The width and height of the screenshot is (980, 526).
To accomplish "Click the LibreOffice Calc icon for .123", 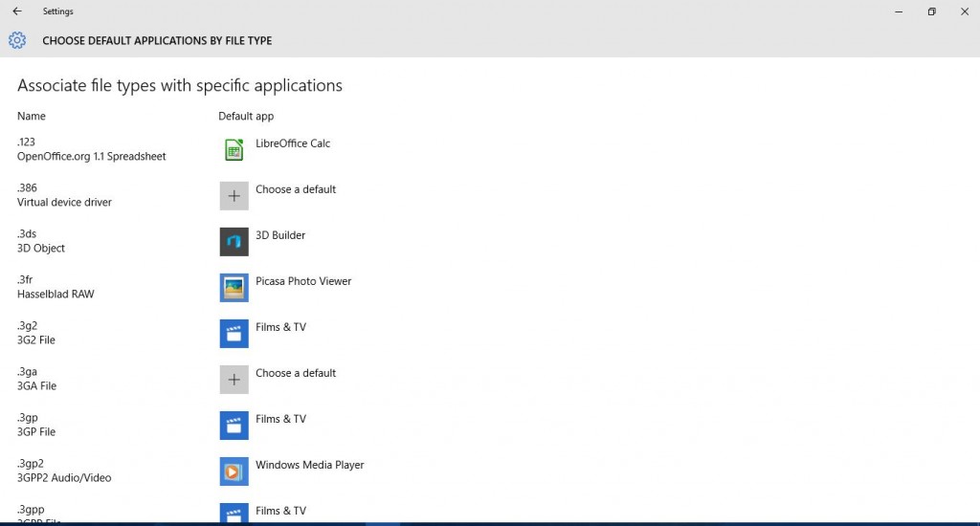I will 234,150.
